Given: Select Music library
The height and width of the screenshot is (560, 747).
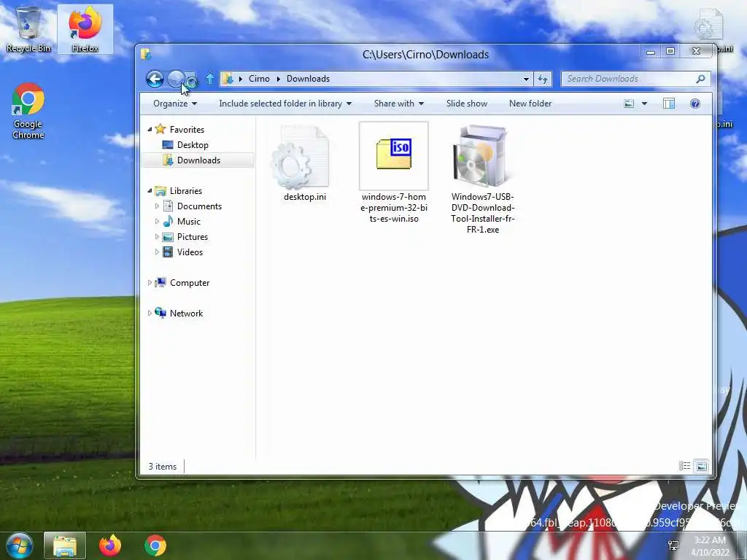Looking at the screenshot, I should coord(182,222).
